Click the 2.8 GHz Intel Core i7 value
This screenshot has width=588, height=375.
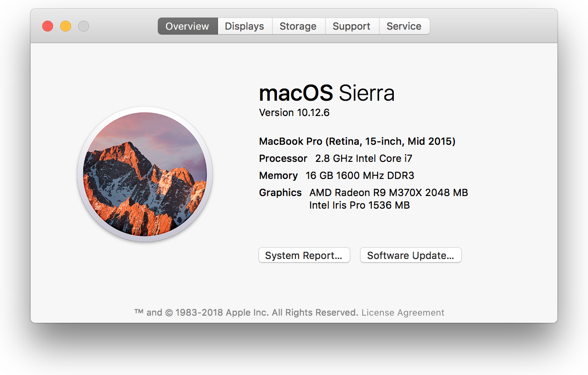pyautogui.click(x=364, y=158)
